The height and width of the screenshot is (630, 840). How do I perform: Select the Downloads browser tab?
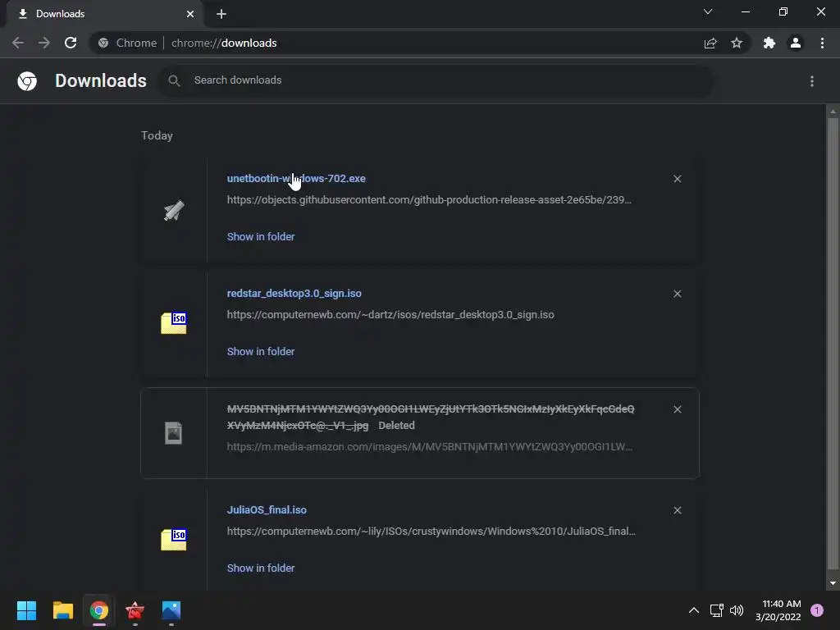pos(104,14)
